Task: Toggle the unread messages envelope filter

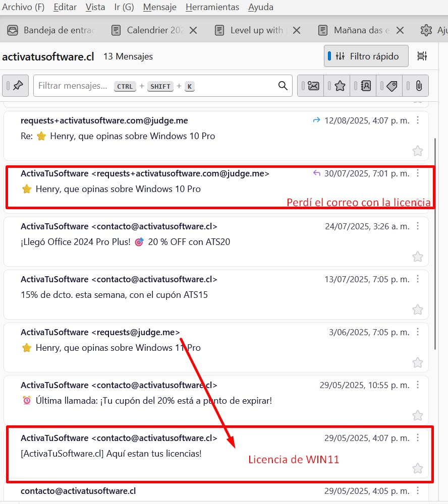Action: 311,86
